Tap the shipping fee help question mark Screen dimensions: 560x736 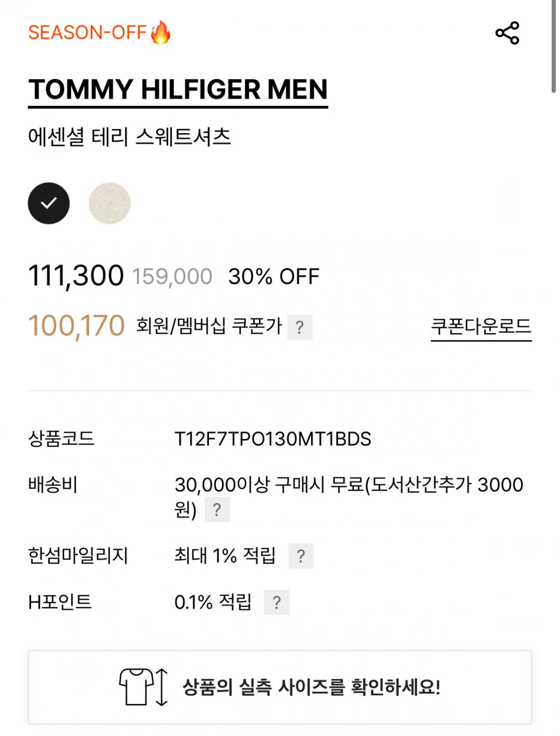point(217,510)
